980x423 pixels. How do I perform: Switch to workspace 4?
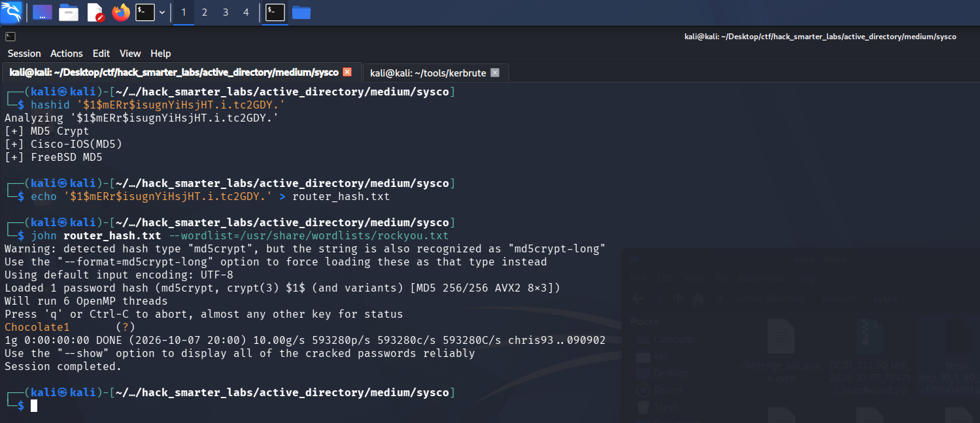point(246,12)
